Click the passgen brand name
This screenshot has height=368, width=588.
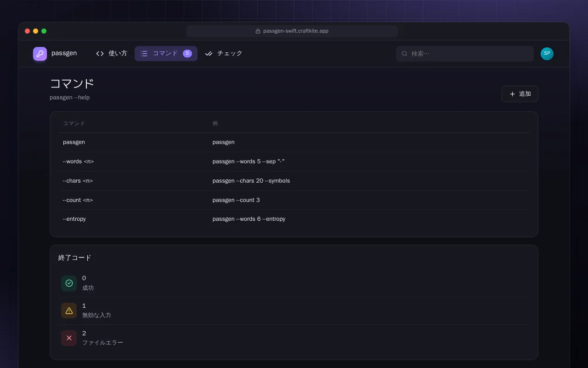[x=64, y=53]
